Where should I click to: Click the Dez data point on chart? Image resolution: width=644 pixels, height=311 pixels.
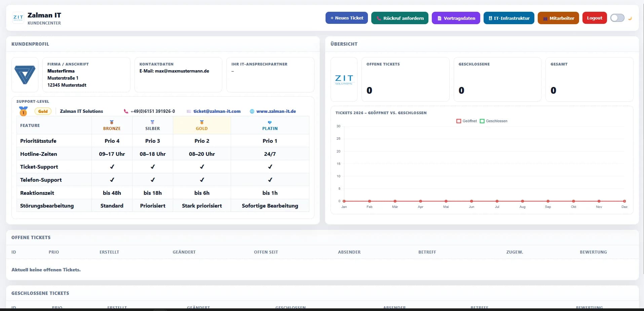(624, 201)
